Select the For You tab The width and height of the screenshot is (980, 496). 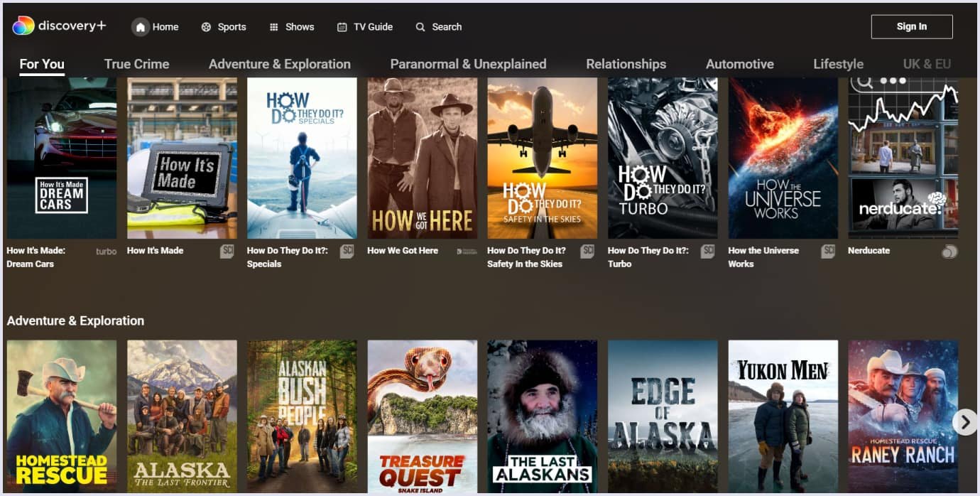point(42,64)
